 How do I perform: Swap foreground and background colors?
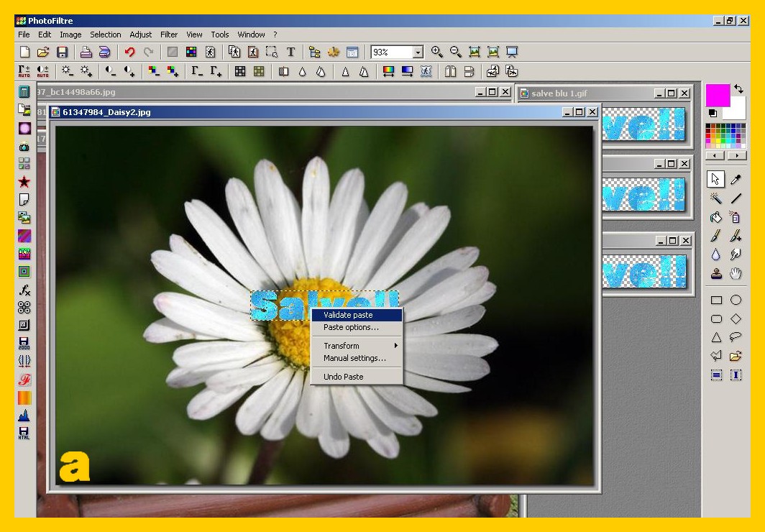(738, 89)
